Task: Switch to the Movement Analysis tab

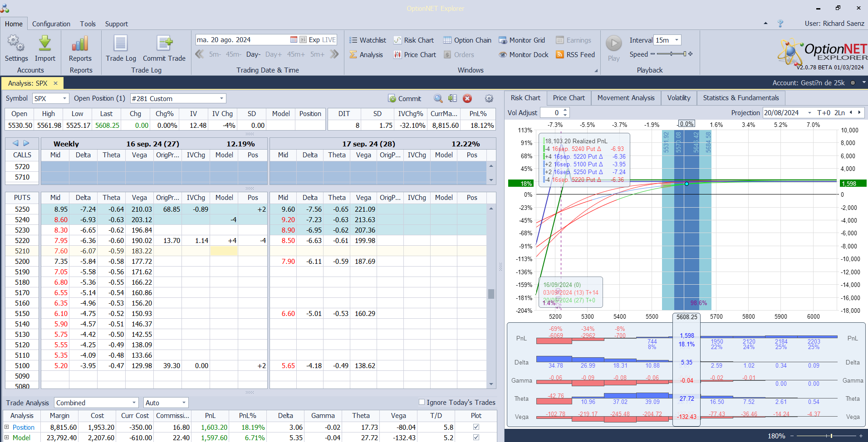Action: click(x=626, y=98)
